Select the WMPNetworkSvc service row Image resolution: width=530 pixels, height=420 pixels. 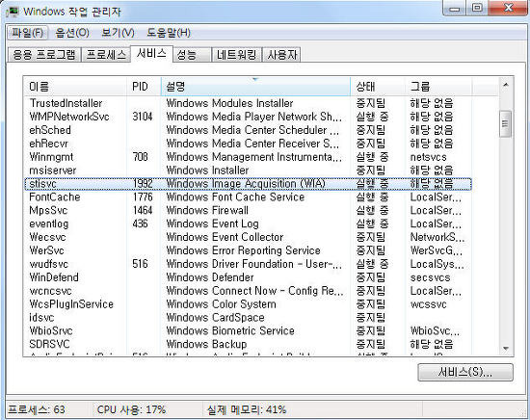(248, 117)
